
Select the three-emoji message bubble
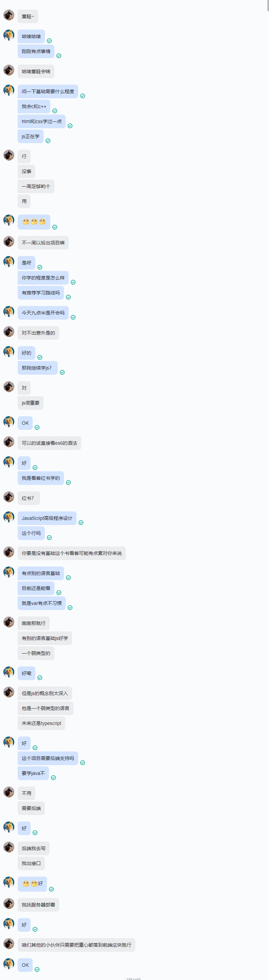pos(34,222)
